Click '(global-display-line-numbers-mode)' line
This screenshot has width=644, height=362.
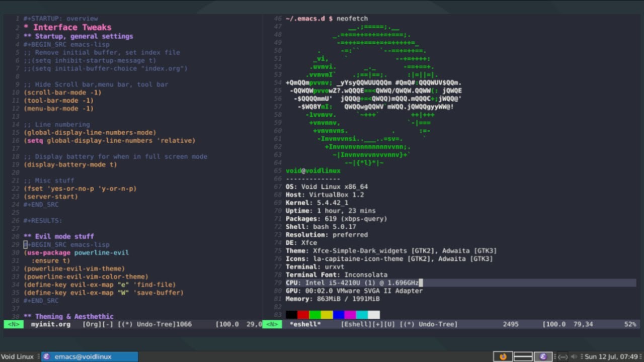90,133
